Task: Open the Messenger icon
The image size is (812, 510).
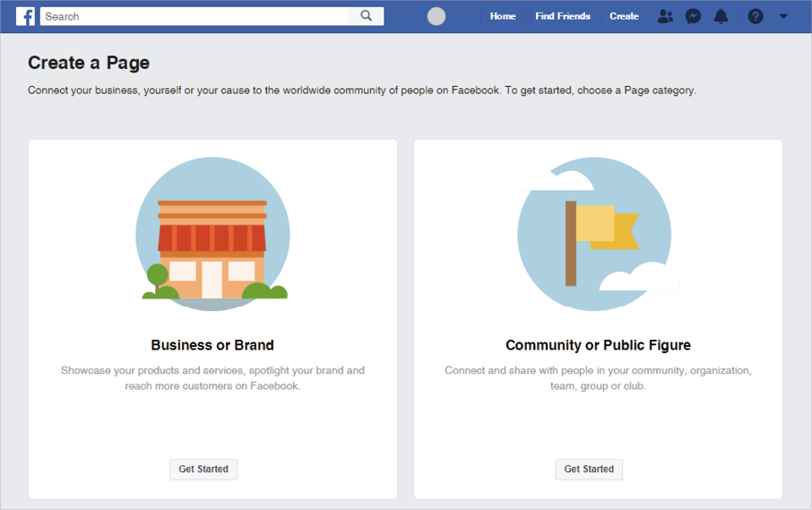Action: [693, 16]
